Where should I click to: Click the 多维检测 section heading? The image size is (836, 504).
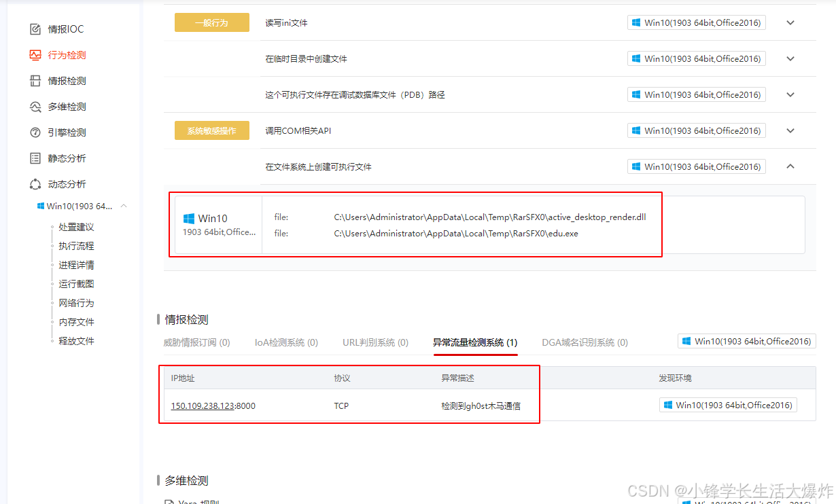[x=186, y=480]
